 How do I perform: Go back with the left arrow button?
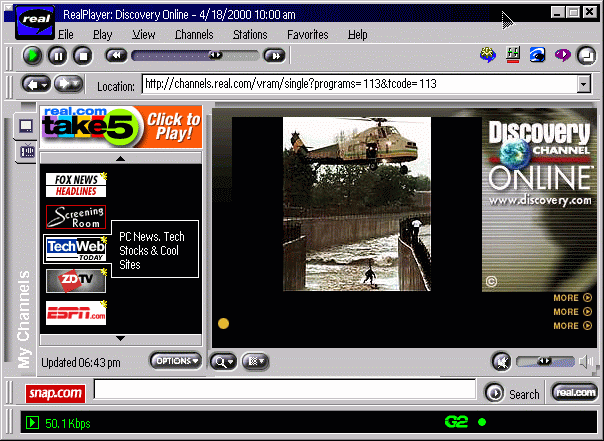(x=36, y=84)
